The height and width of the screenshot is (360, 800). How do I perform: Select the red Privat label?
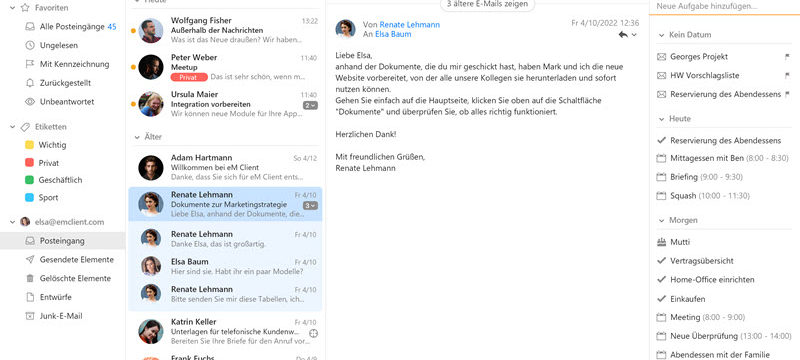pos(30,163)
